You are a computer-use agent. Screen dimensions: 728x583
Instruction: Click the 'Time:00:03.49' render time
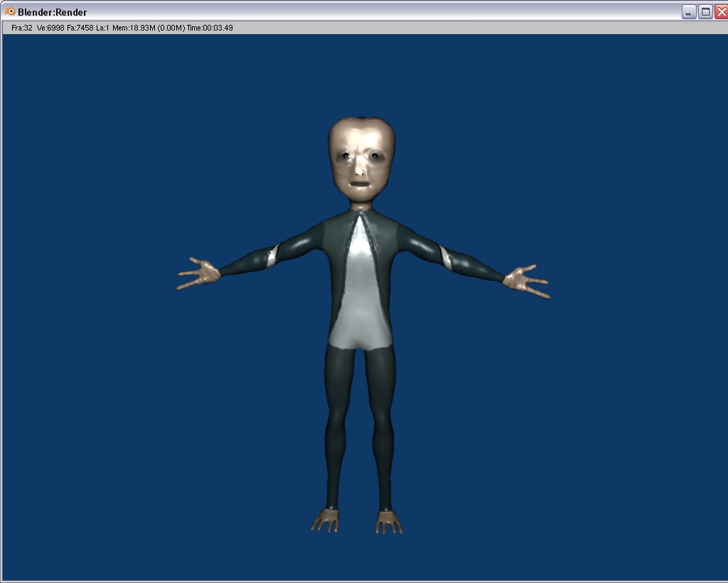click(210, 28)
